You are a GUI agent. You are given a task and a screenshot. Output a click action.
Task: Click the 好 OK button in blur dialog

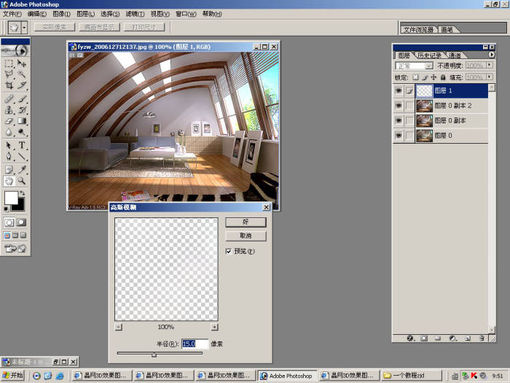(246, 222)
